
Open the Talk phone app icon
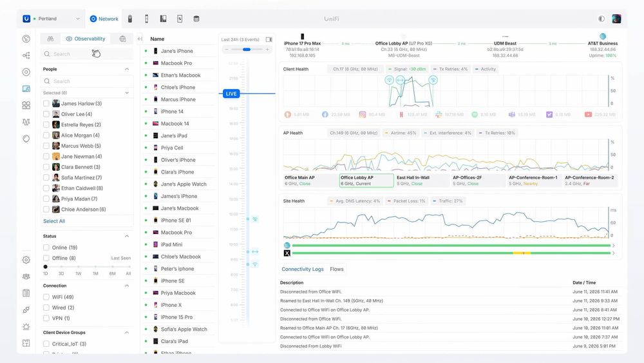147,19
